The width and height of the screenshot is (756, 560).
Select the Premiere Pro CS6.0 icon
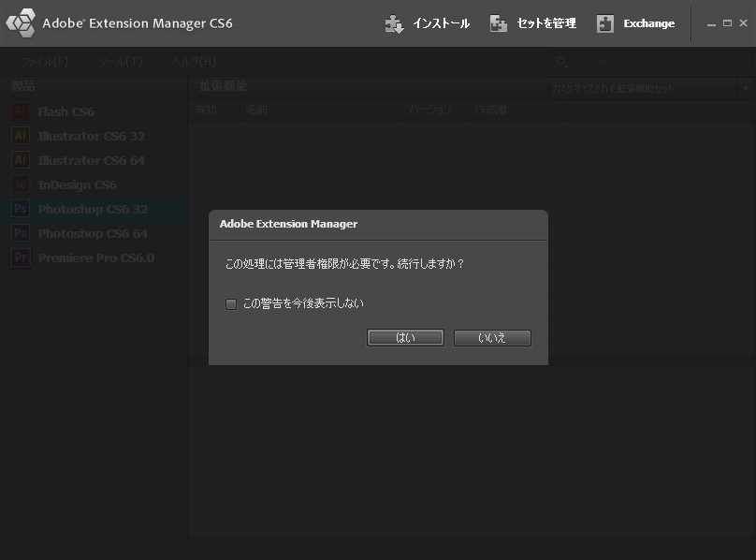(x=21, y=258)
